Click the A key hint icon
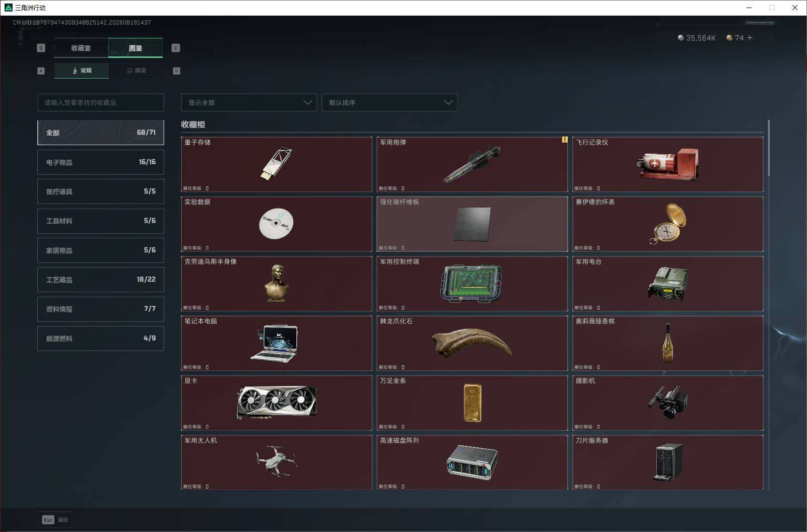This screenshot has height=532, width=807. 41,71
